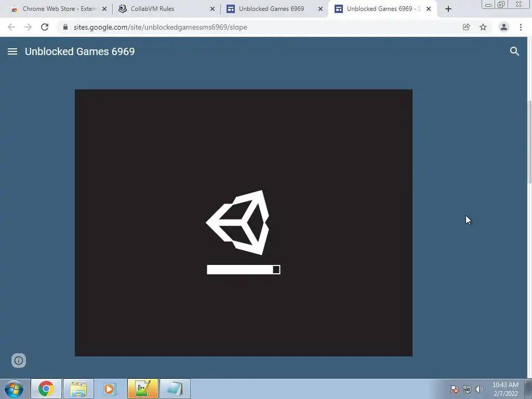Share this page using share icon

pos(467,27)
